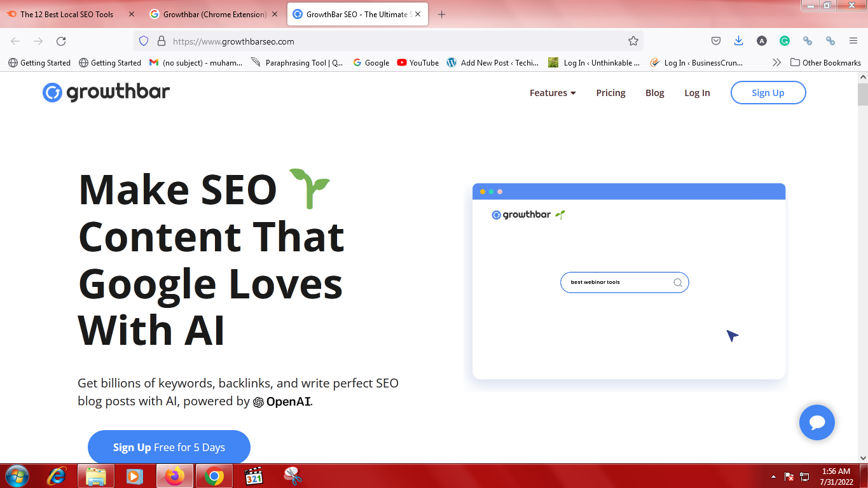Open Windows Explorer folder on the taskbar
868x488 pixels.
click(96, 476)
